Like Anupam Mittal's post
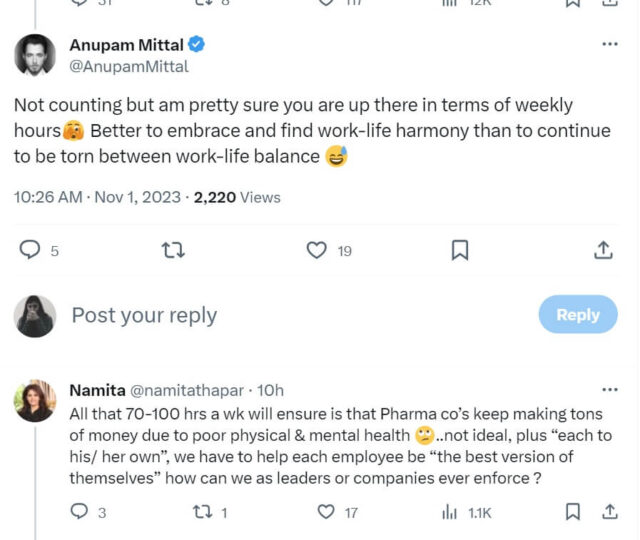Screen dimensions: 640x540 (x=317, y=250)
